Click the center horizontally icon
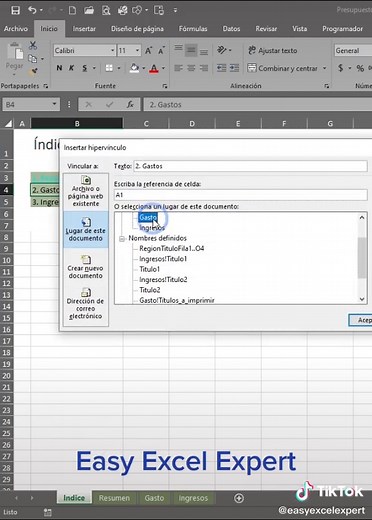The width and height of the screenshot is (372, 520). tap(191, 68)
